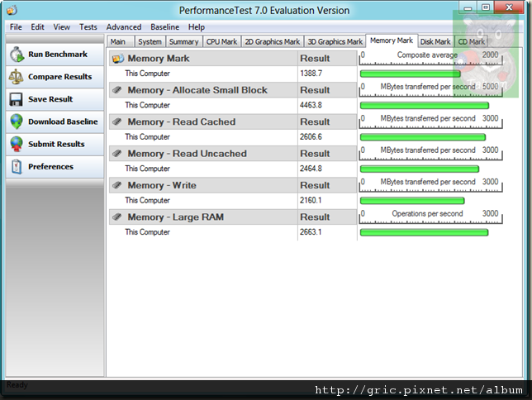Click the Read Uncached memory chip icon
Viewport: 532px width, 400px height.
click(117, 154)
